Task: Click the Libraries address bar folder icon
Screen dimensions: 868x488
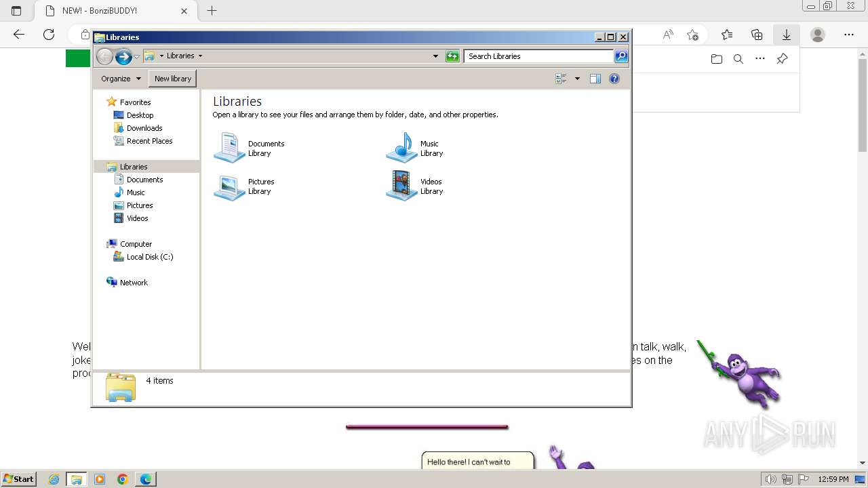Action: pyautogui.click(x=150, y=56)
